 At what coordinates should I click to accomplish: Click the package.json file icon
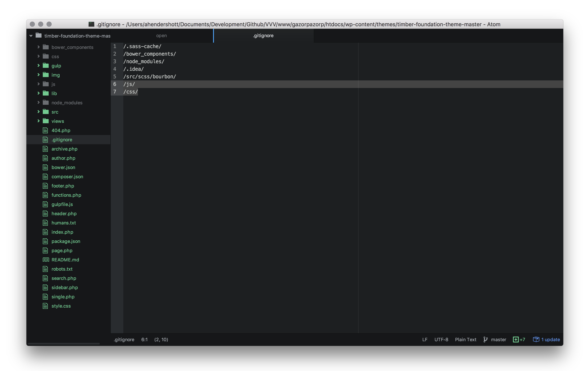coord(46,241)
